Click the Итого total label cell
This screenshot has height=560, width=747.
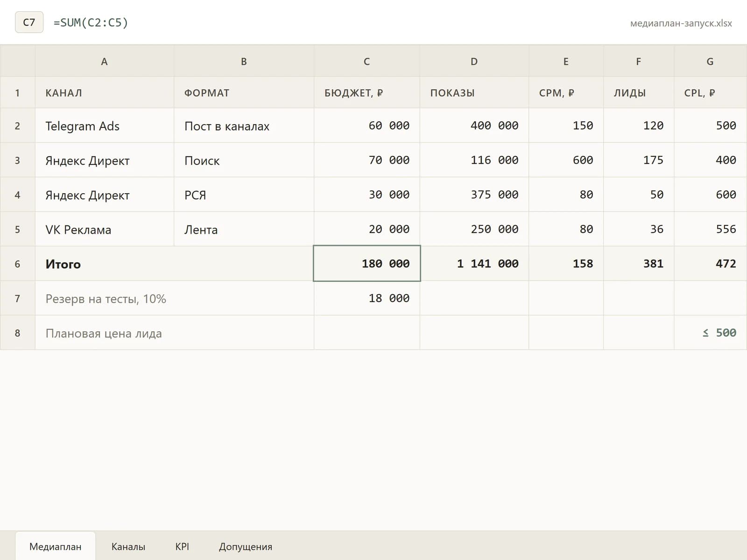coord(174,264)
